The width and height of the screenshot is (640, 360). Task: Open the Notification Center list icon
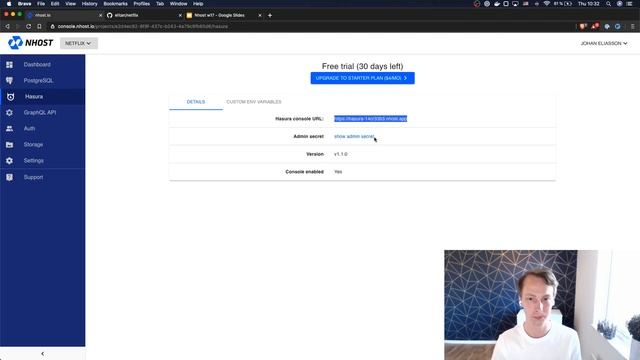(630, 4)
